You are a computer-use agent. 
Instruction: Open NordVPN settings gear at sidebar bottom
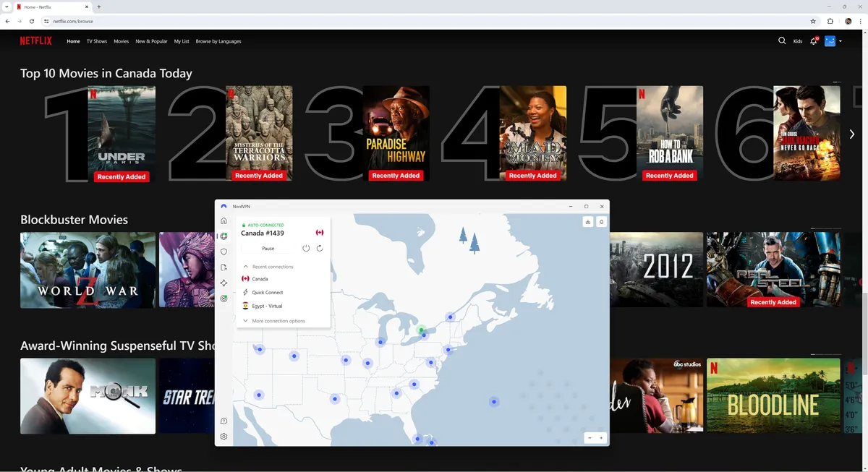224,436
